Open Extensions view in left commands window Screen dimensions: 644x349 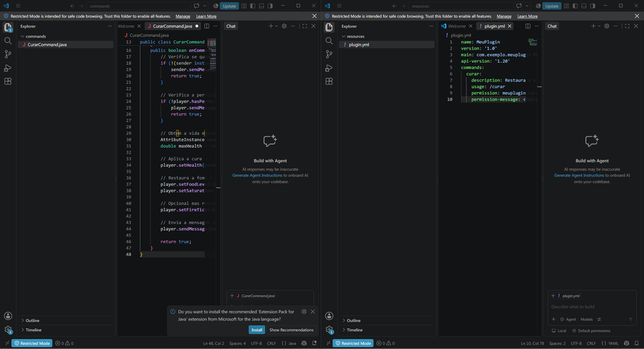[x=8, y=81]
